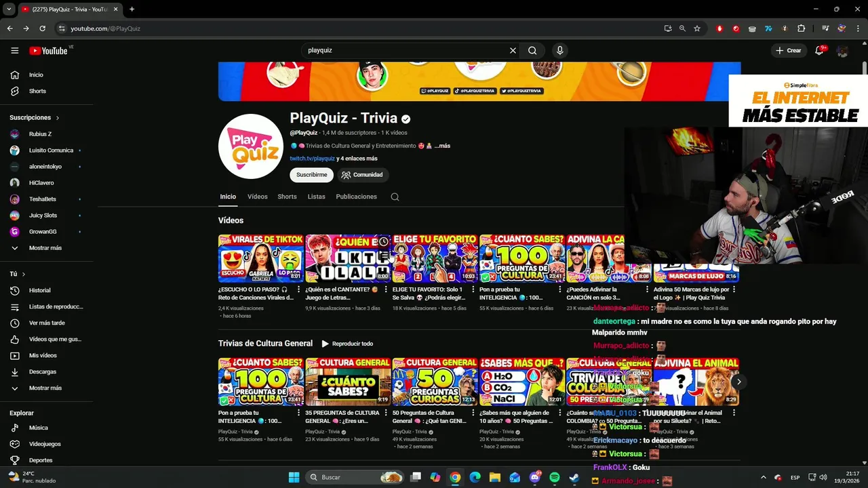The image size is (868, 488).
Task: Open Chrome media control icon
Action: 825,28
